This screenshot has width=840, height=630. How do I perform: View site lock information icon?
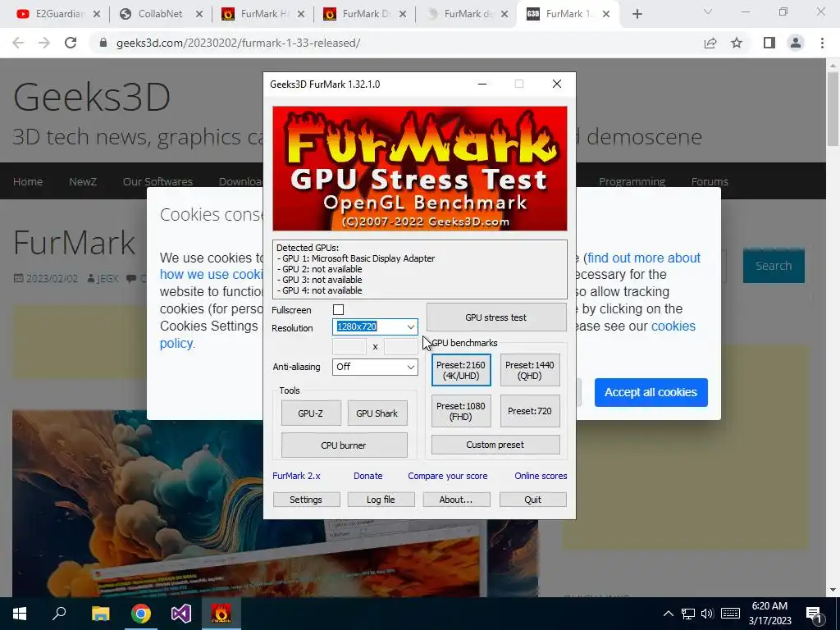pyautogui.click(x=103, y=43)
